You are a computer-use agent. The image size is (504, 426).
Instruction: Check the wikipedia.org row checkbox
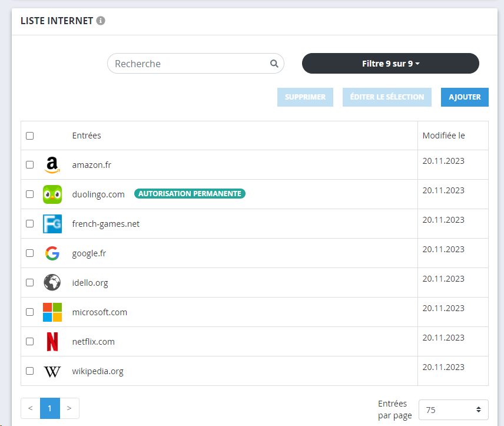pos(29,371)
